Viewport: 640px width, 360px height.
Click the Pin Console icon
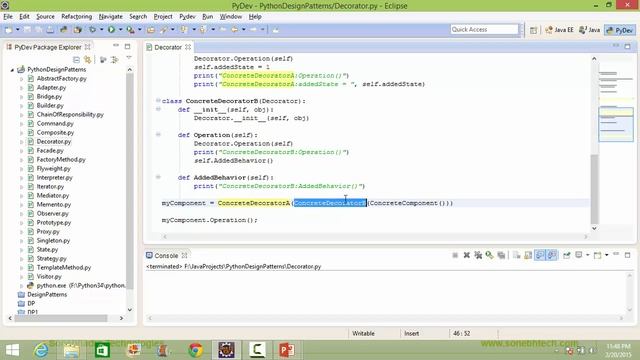click(x=567, y=255)
